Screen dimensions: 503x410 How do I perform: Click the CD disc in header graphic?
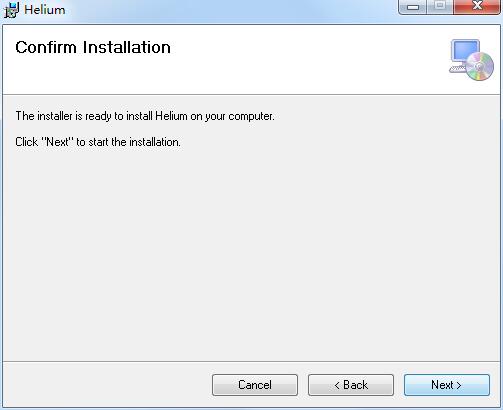[480, 66]
